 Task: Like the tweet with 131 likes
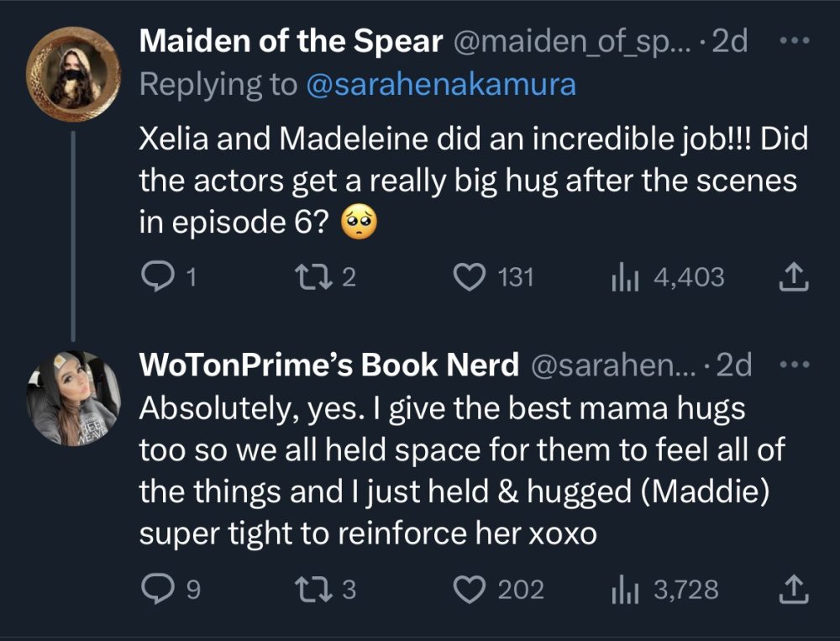coord(469,276)
